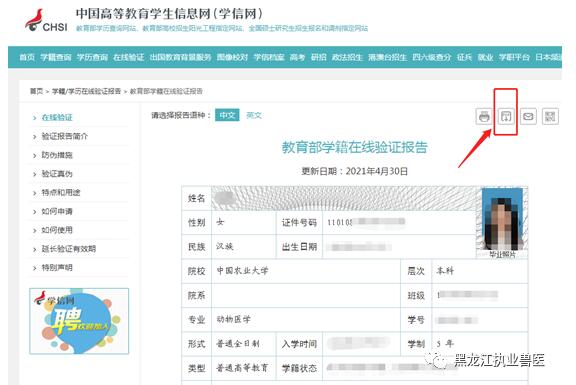
Task: Go to 四六级查分 navigation item
Action: (432, 57)
